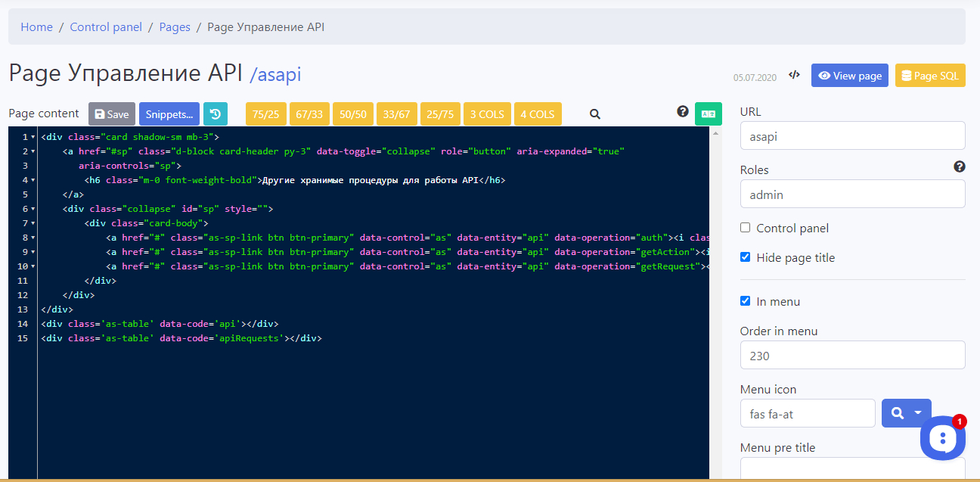Collapse code fold arrow on line 1
980x482 pixels.
[x=33, y=137]
